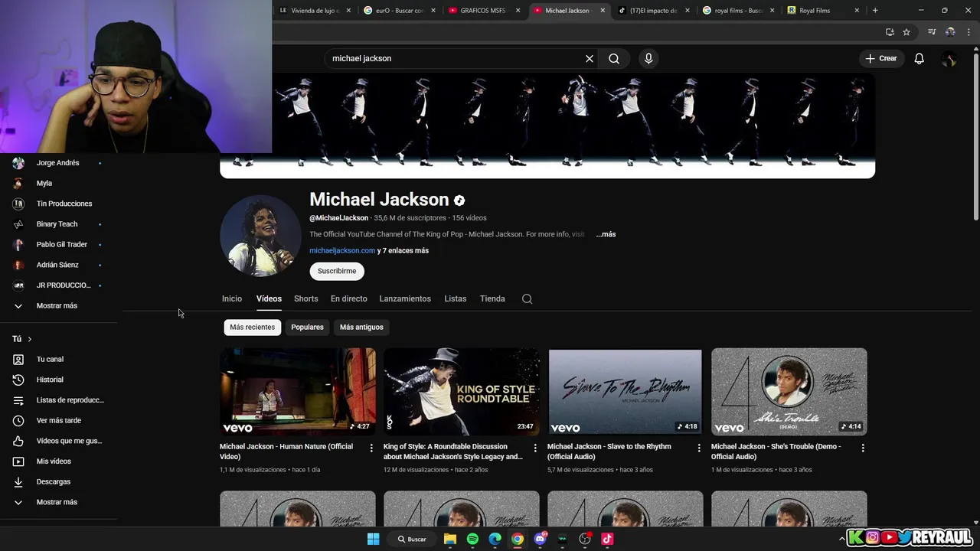Image resolution: width=980 pixels, height=551 pixels.
Task: Open Spotify from the taskbar
Action: pyautogui.click(x=472, y=539)
